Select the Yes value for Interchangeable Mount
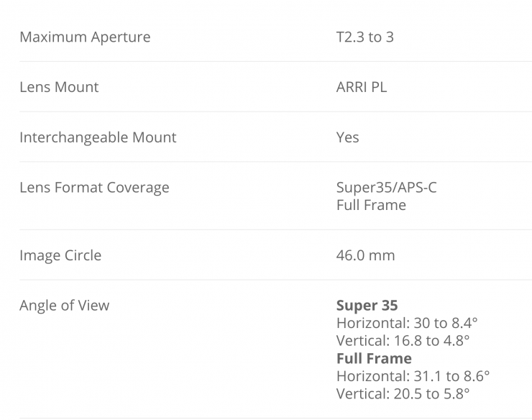The width and height of the screenshot is (532, 420). [x=347, y=137]
